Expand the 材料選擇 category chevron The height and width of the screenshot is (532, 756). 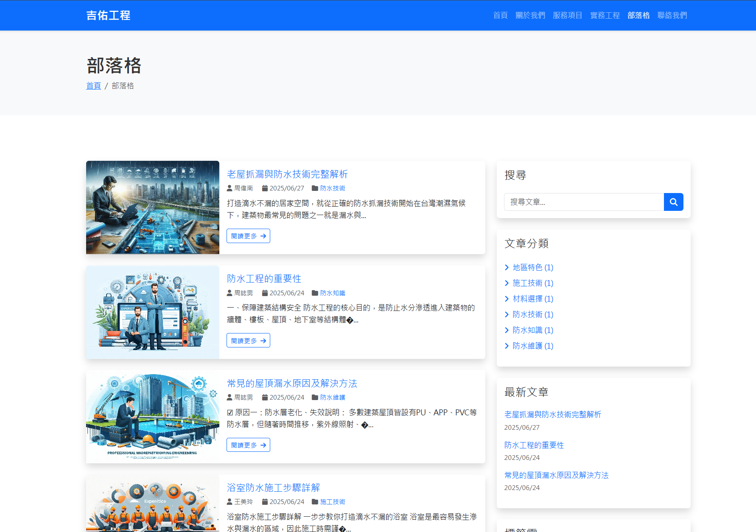pyautogui.click(x=507, y=299)
